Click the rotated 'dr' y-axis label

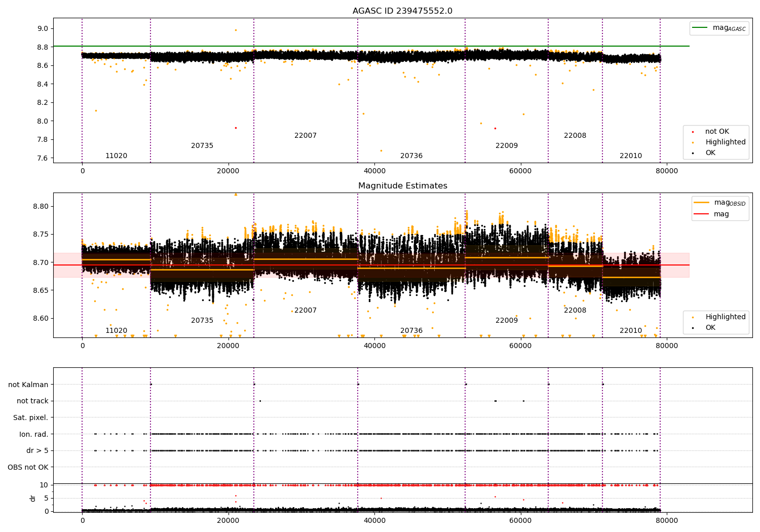pyautogui.click(x=33, y=498)
